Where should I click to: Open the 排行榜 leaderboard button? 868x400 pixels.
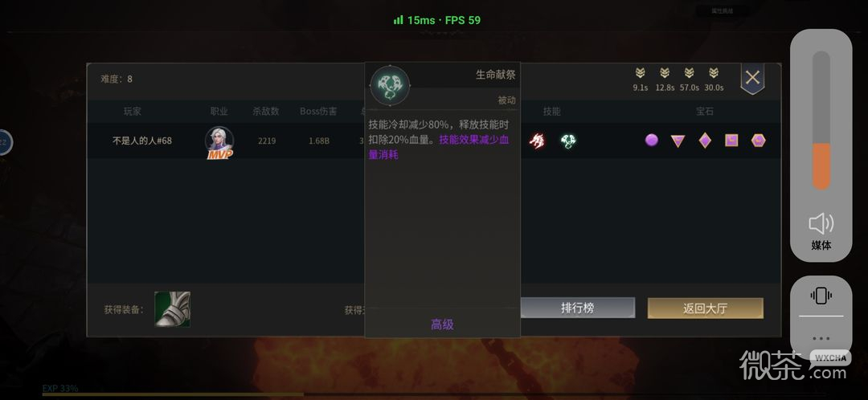point(577,308)
